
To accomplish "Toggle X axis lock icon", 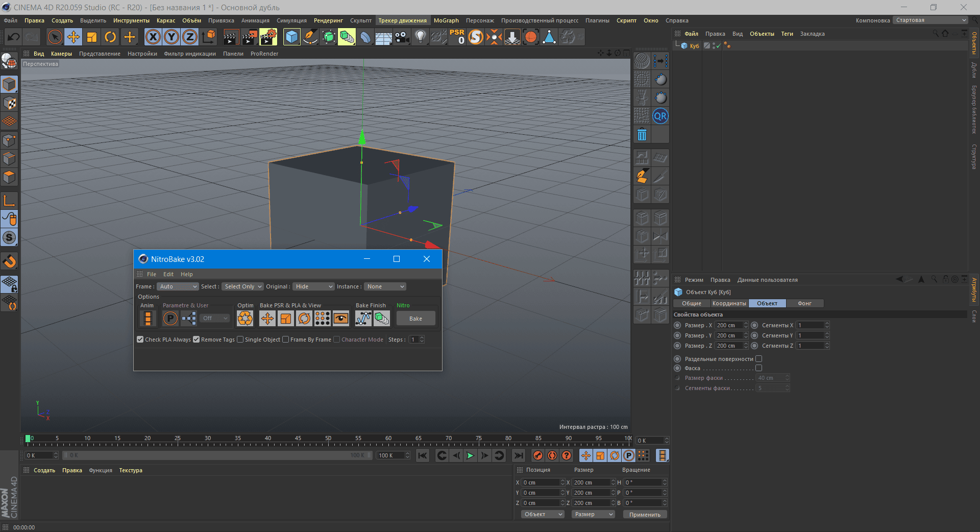I will [x=153, y=37].
